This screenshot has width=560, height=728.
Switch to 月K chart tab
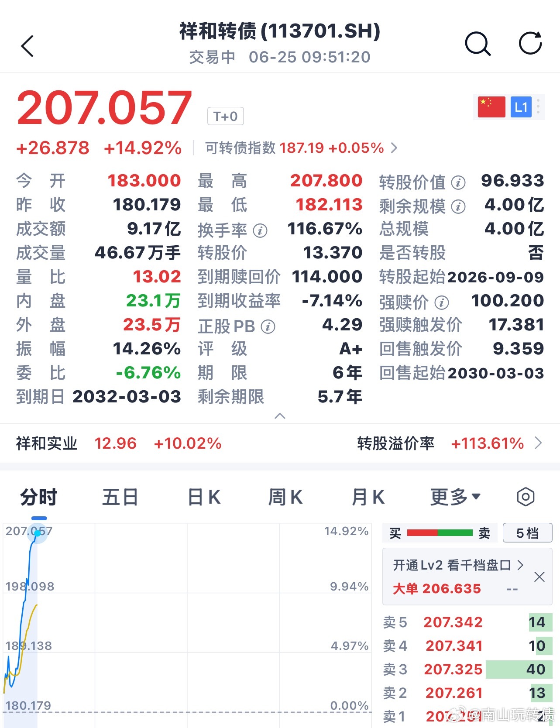[x=368, y=497]
